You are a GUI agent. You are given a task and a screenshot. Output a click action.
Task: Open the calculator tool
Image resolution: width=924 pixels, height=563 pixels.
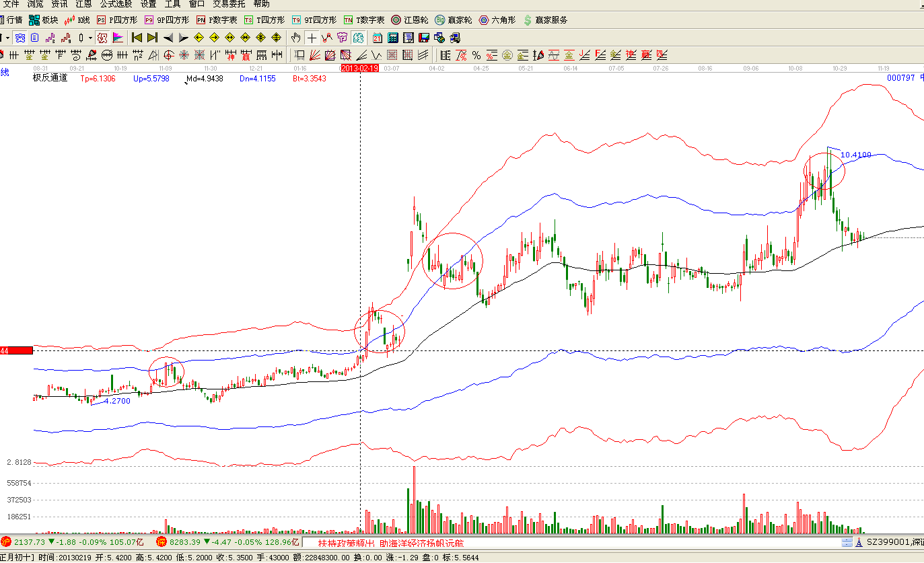tap(393, 38)
